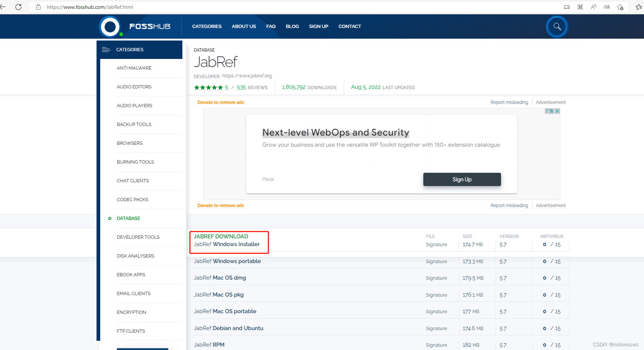
Task: Select Audio Editors category
Action: click(x=134, y=87)
